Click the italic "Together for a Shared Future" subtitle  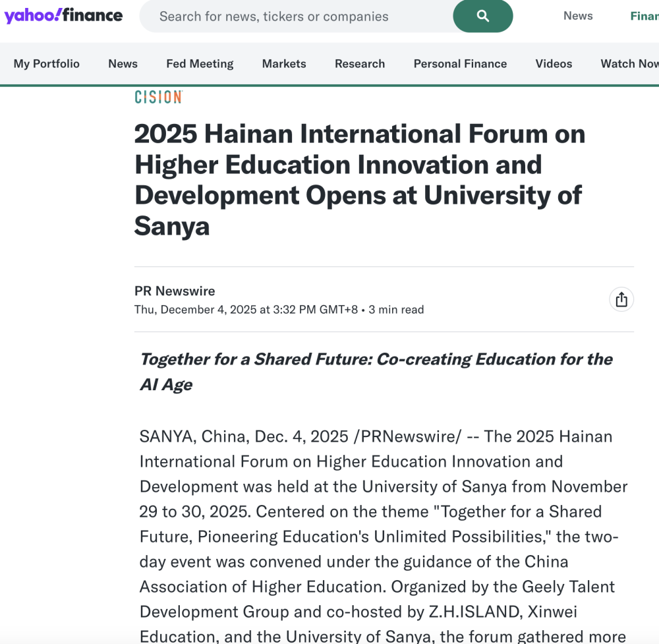tap(376, 372)
